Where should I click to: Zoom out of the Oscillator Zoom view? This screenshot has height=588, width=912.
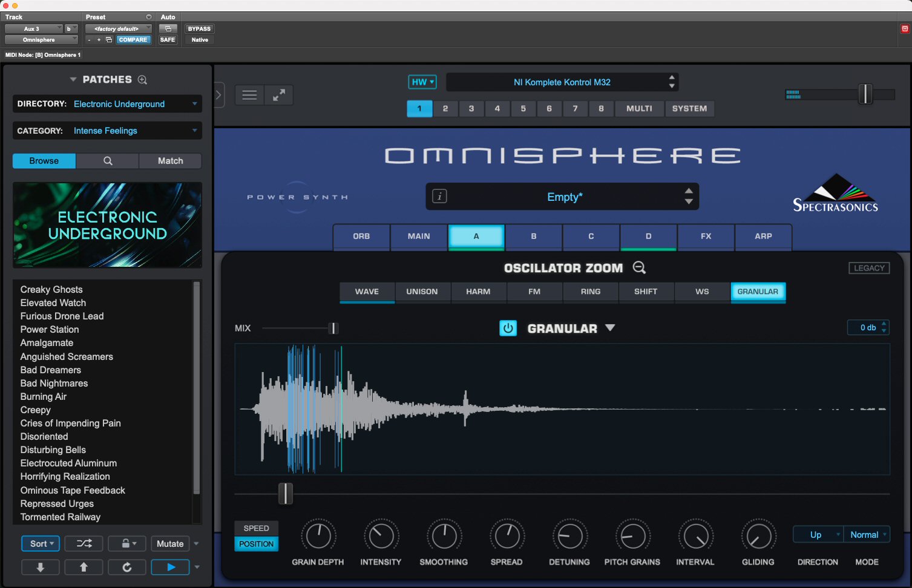tap(639, 268)
